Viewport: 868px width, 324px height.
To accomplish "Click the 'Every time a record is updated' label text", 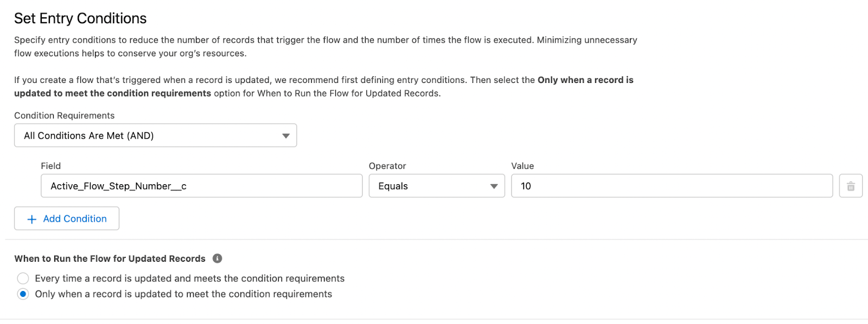I will [189, 278].
